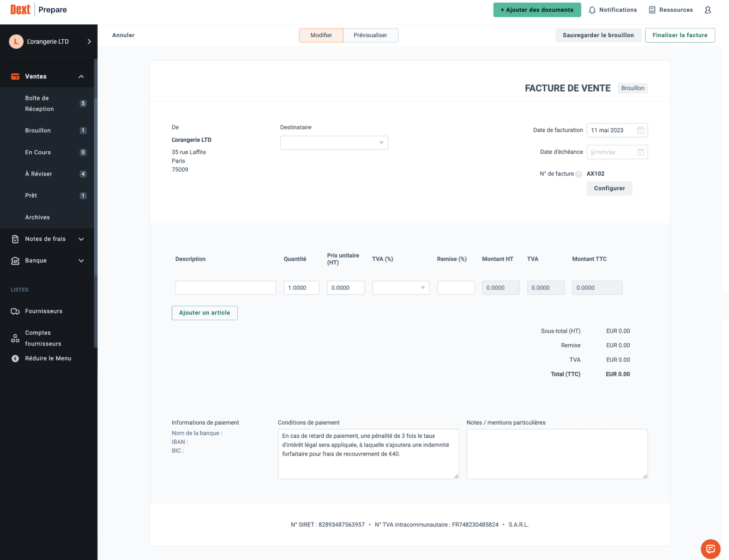Expand the Banque section chevron
The image size is (729, 560).
click(81, 261)
